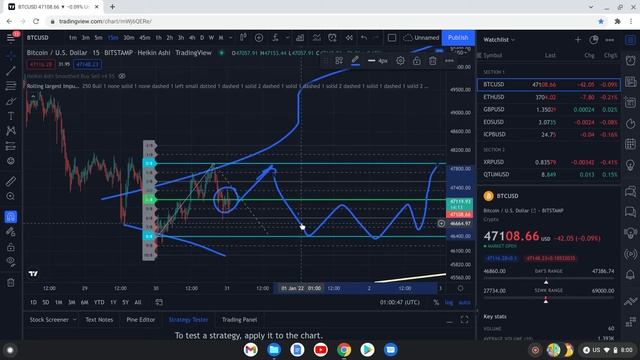Switch to the Trading Panel tab

click(x=239, y=320)
